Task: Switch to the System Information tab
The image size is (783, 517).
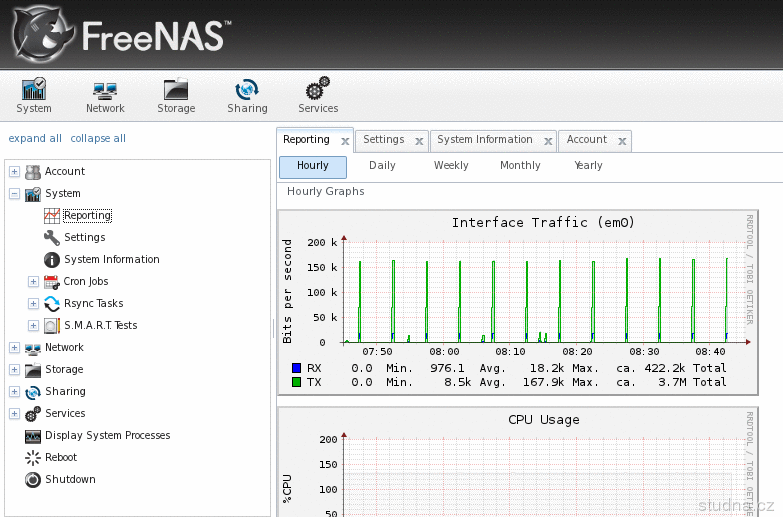Action: point(484,140)
